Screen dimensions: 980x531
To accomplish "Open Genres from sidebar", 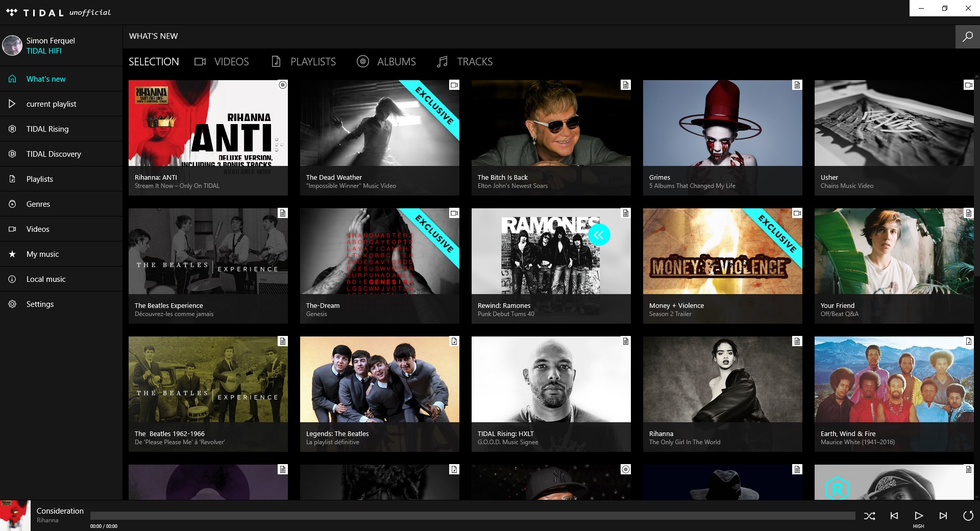I will [61, 204].
